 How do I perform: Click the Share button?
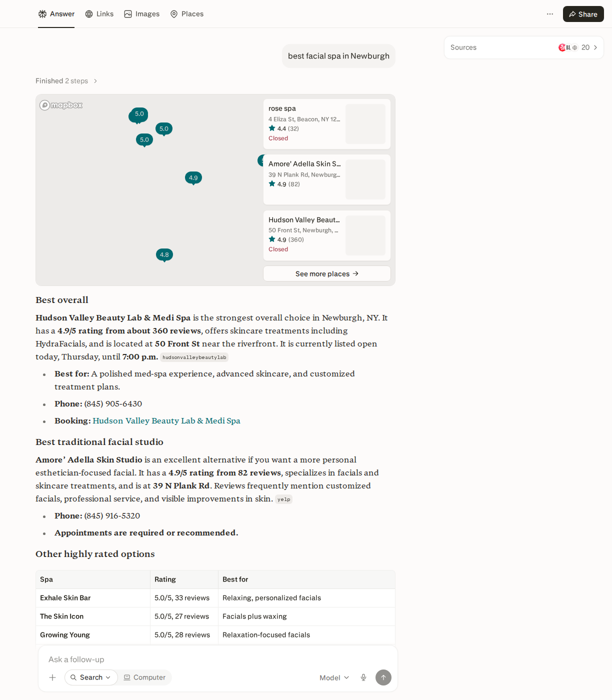[583, 14]
